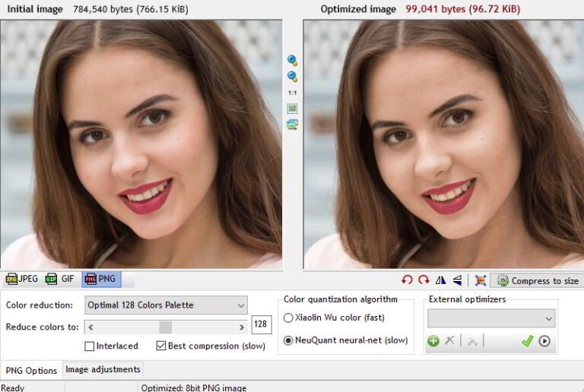Open the PNG Options tab
584x392 pixels.
pos(31,371)
